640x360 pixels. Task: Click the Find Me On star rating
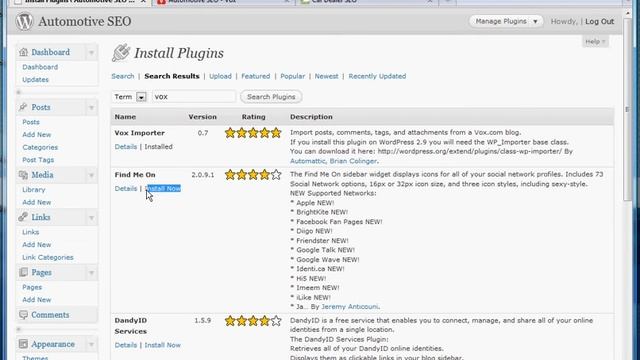[x=253, y=175]
